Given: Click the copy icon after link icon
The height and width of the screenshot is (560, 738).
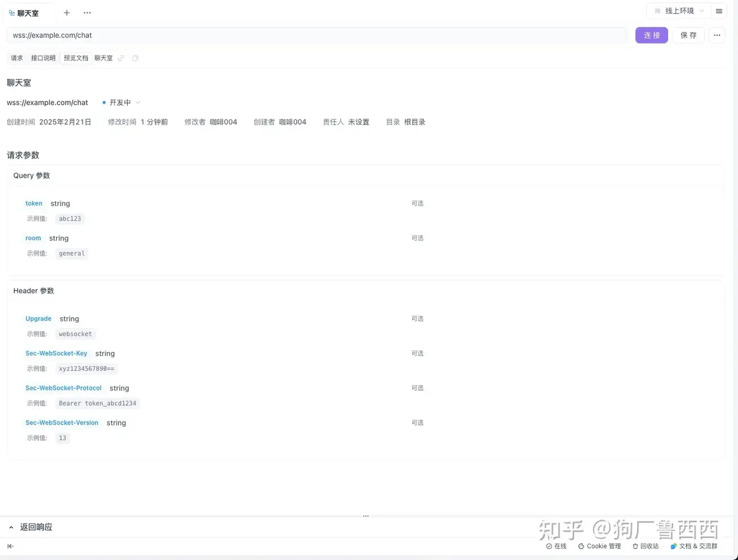Looking at the screenshot, I should pos(135,58).
